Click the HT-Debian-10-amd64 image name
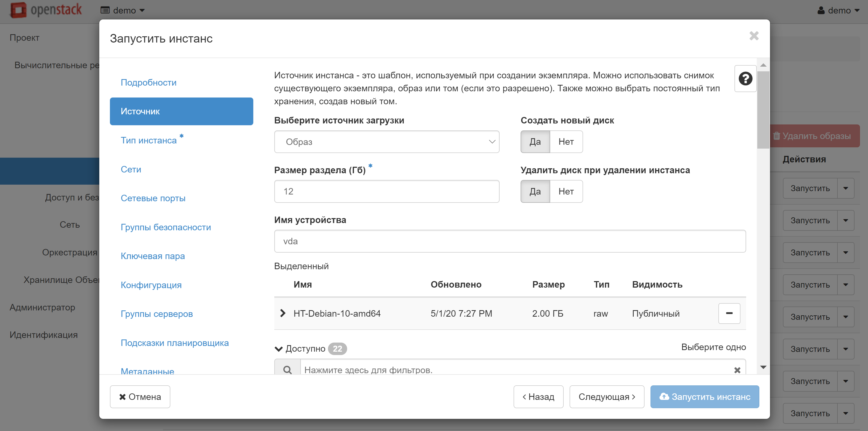The height and width of the screenshot is (431, 868). pyautogui.click(x=337, y=313)
